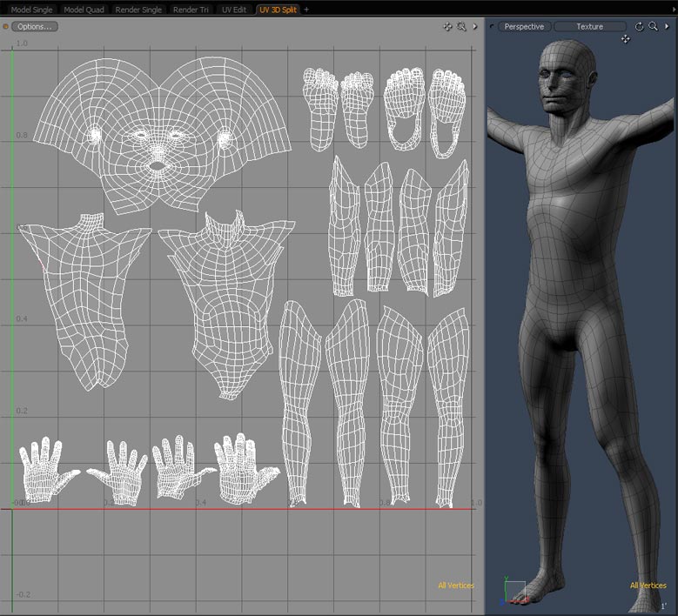Click the zoom icon in UV viewport header
678x616 pixels.
(461, 27)
